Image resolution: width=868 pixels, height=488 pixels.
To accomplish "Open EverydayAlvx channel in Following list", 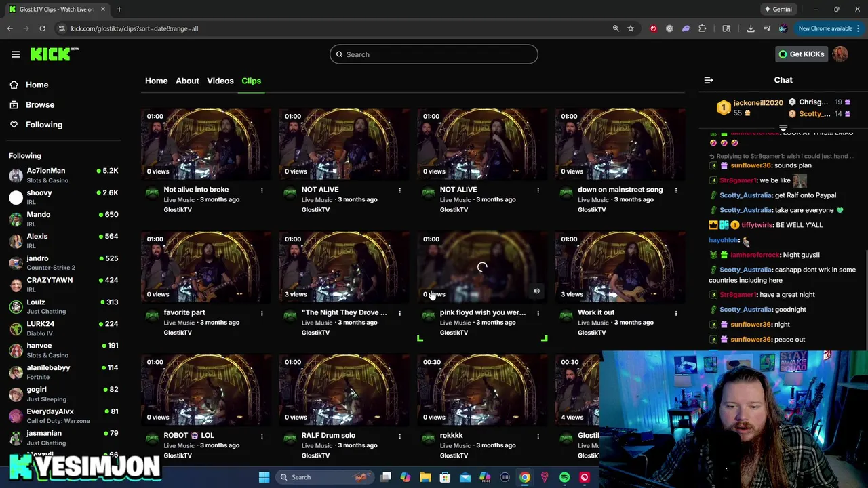I will (x=64, y=415).
